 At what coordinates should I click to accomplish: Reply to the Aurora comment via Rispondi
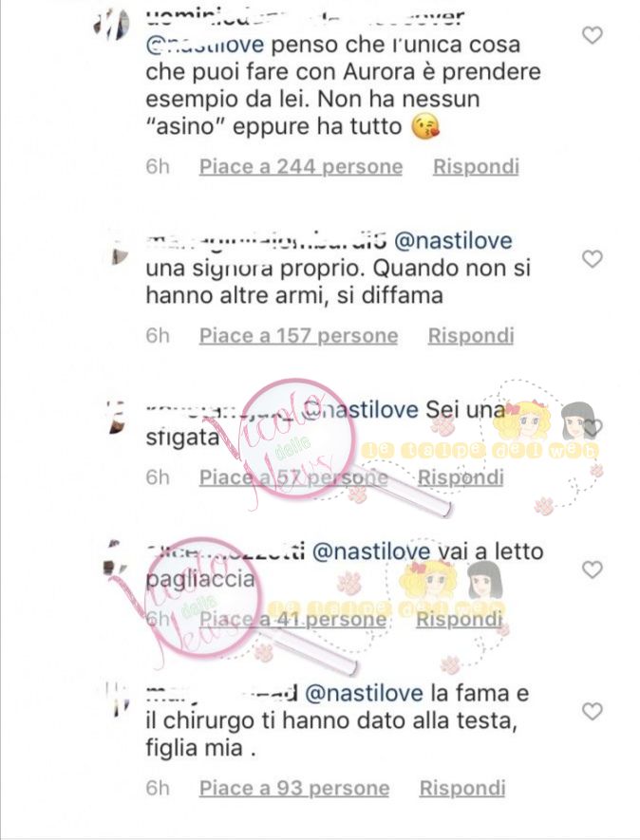[x=476, y=167]
